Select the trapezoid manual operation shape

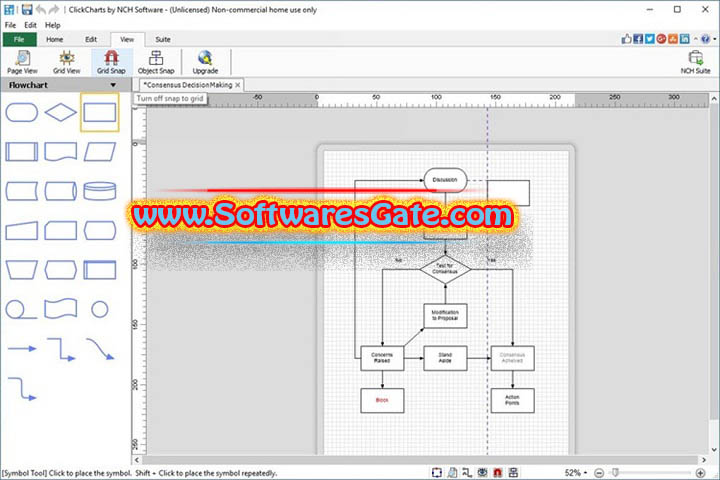point(22,270)
